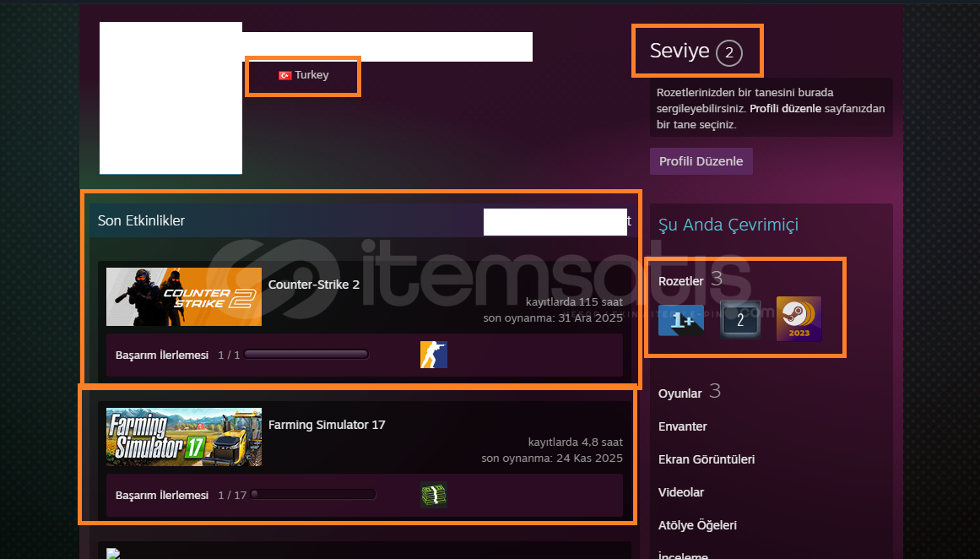
Task: Open the Counter-Strike 2 achievement icon
Action: [x=434, y=355]
